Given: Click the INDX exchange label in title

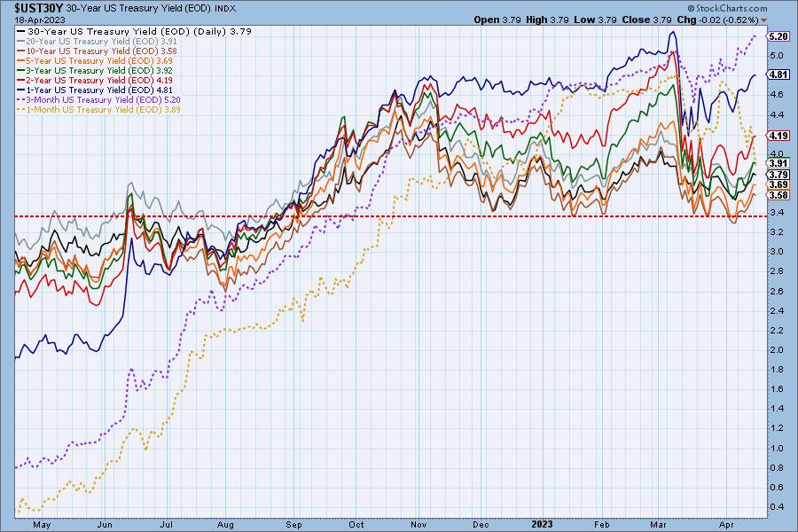Looking at the screenshot, I should 225,9.
